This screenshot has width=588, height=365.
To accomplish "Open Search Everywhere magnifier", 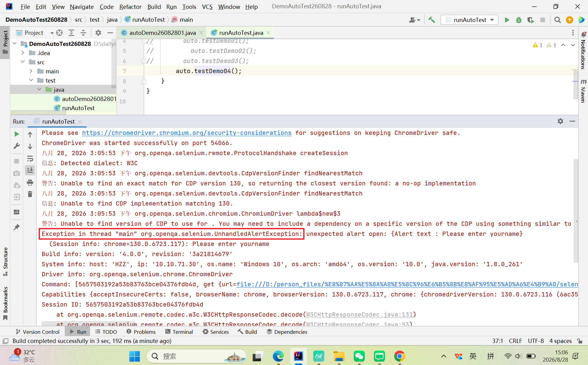I will pyautogui.click(x=557, y=20).
